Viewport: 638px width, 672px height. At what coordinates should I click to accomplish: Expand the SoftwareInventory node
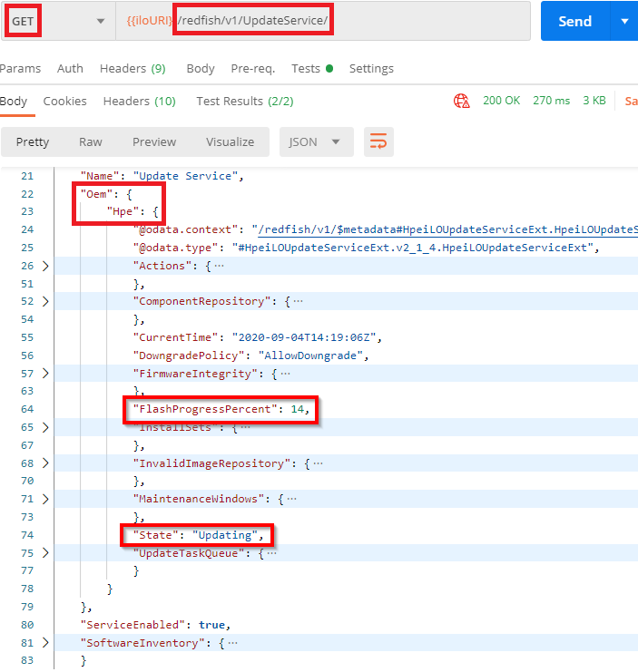point(45,643)
